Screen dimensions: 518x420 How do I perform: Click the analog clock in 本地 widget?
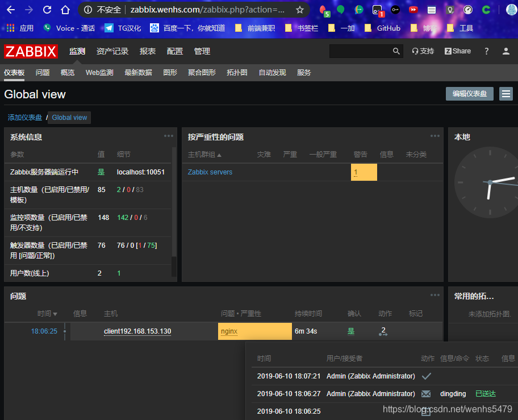(486, 182)
